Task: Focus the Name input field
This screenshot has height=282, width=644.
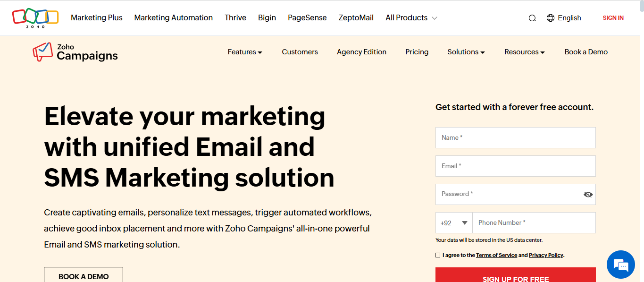Action: 516,137
